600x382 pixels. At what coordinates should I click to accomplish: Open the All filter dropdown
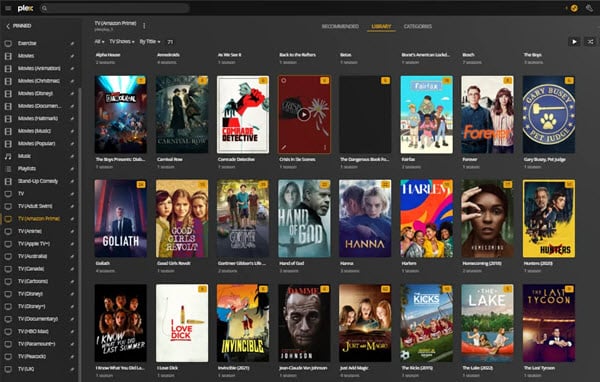(99, 41)
